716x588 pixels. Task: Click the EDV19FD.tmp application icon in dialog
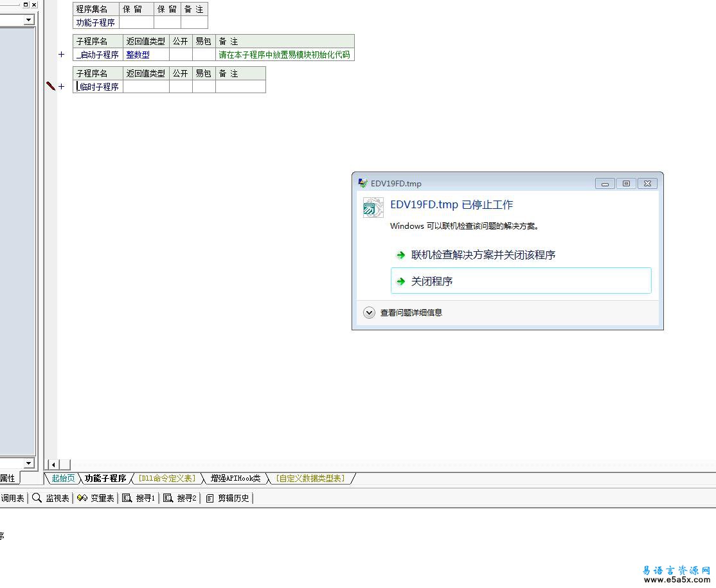point(373,208)
